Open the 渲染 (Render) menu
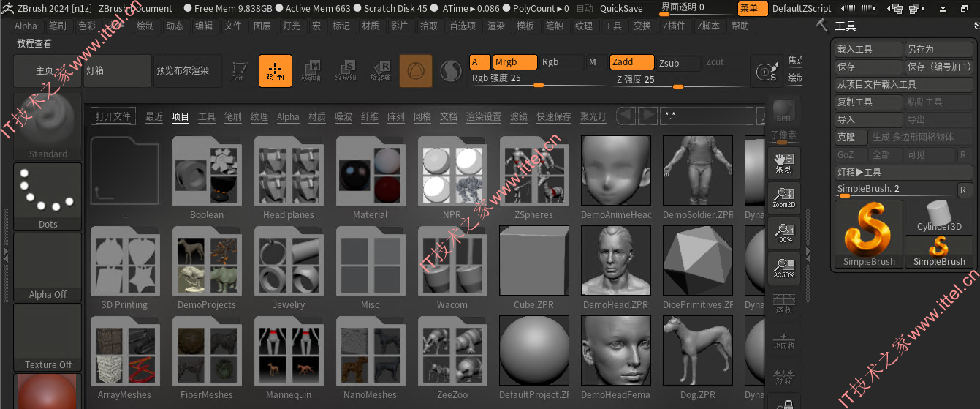This screenshot has width=980, height=409. [x=496, y=26]
